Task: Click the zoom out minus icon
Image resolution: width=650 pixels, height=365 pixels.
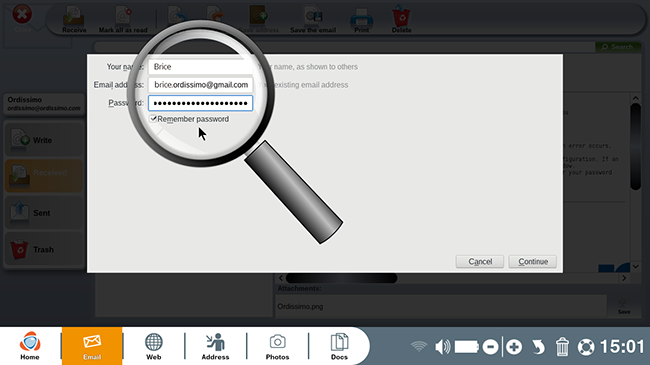Action: pos(490,347)
